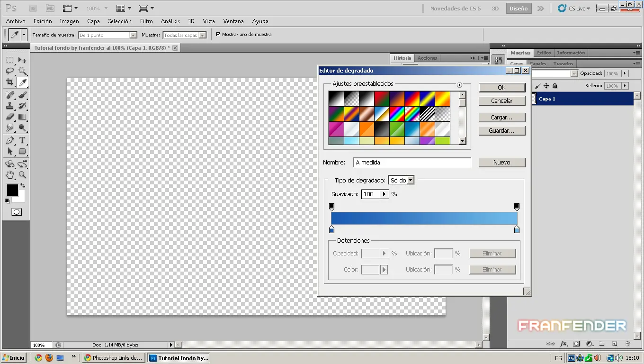Select the Move tool

(22, 60)
